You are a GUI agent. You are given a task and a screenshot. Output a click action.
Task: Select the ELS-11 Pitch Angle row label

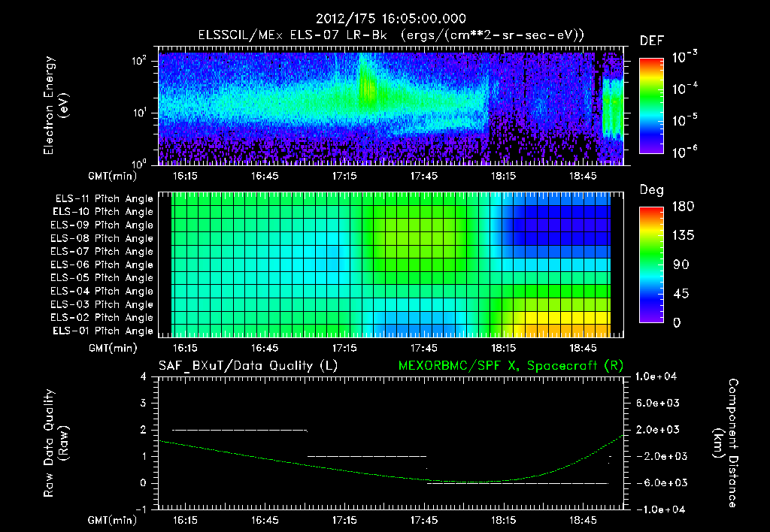click(x=104, y=199)
